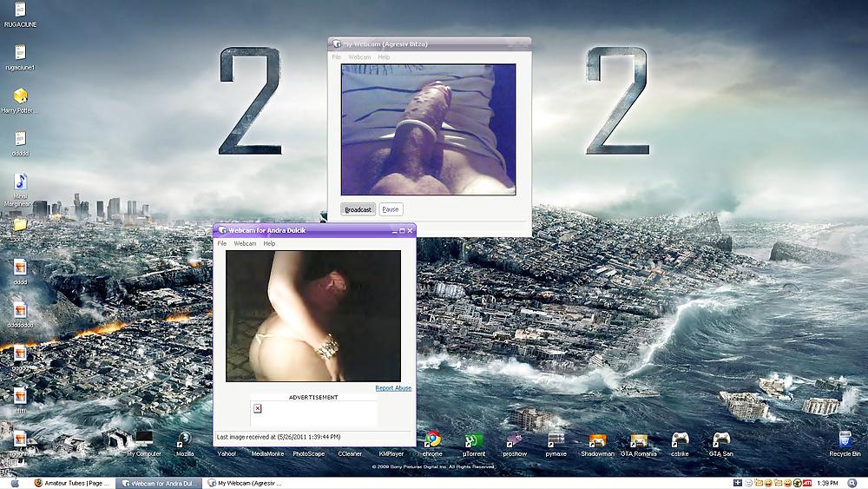Click the Broadcast button in My Webcam
This screenshot has height=489, width=868.
click(x=358, y=209)
